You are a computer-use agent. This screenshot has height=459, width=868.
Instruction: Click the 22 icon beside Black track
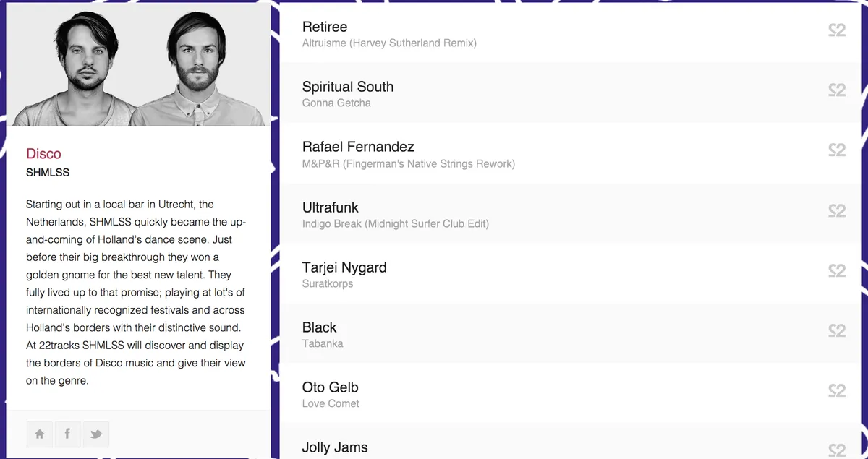coord(837,331)
